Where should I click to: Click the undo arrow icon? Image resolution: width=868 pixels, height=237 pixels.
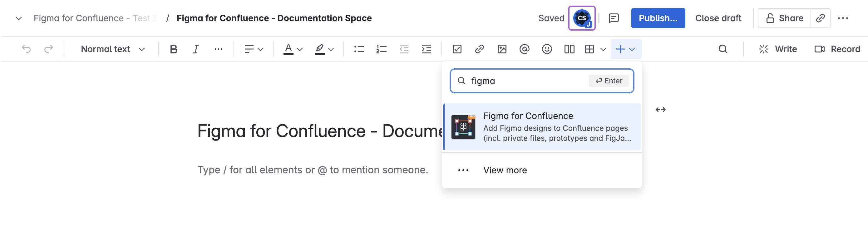coord(26,49)
